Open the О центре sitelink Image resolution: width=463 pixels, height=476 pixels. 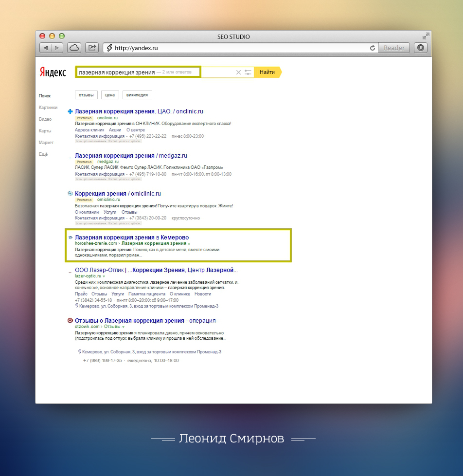(x=136, y=130)
